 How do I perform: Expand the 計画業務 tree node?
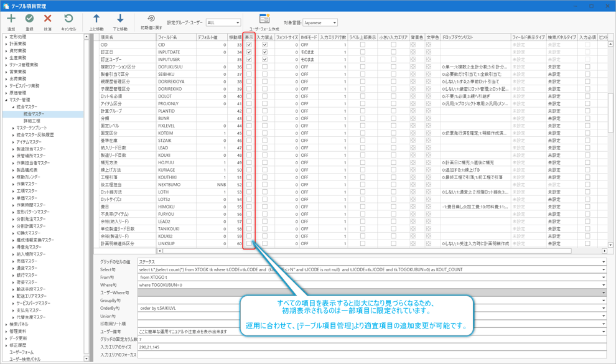pyautogui.click(x=7, y=44)
